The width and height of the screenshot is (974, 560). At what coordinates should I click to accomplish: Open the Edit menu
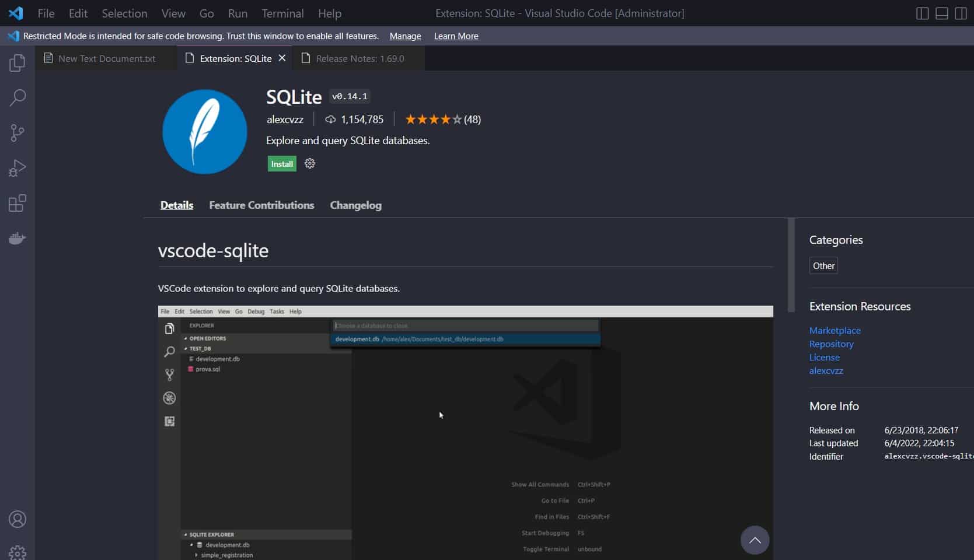[78, 13]
